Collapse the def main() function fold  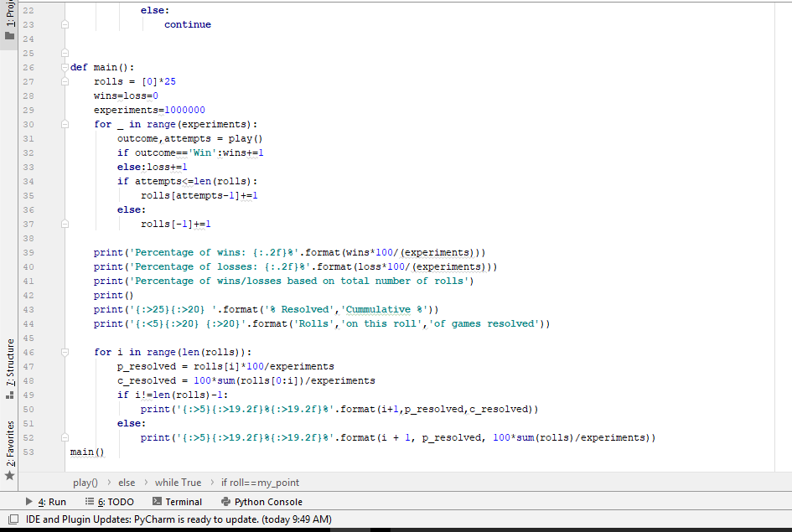click(65, 67)
